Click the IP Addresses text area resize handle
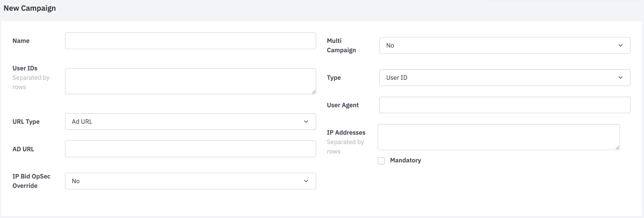644x218 pixels. click(617, 148)
